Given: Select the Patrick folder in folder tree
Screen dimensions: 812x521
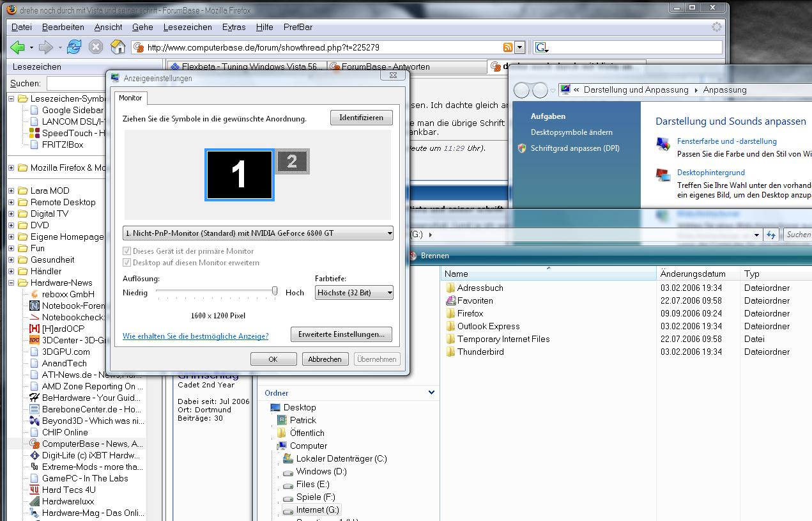Looking at the screenshot, I should coord(296,420).
